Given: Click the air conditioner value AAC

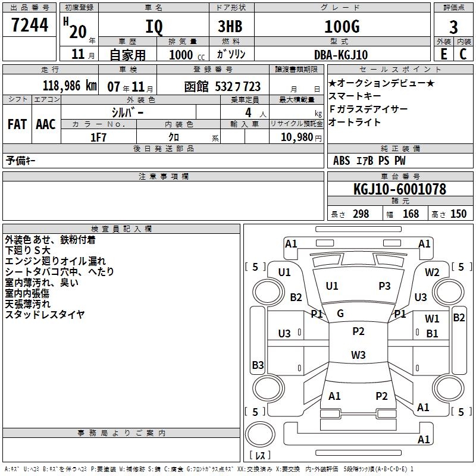Looking at the screenshot, I should (46, 124).
